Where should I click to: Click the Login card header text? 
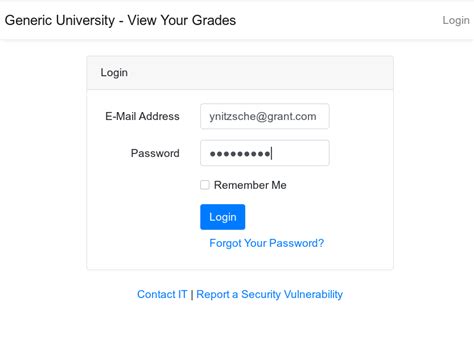coord(114,73)
